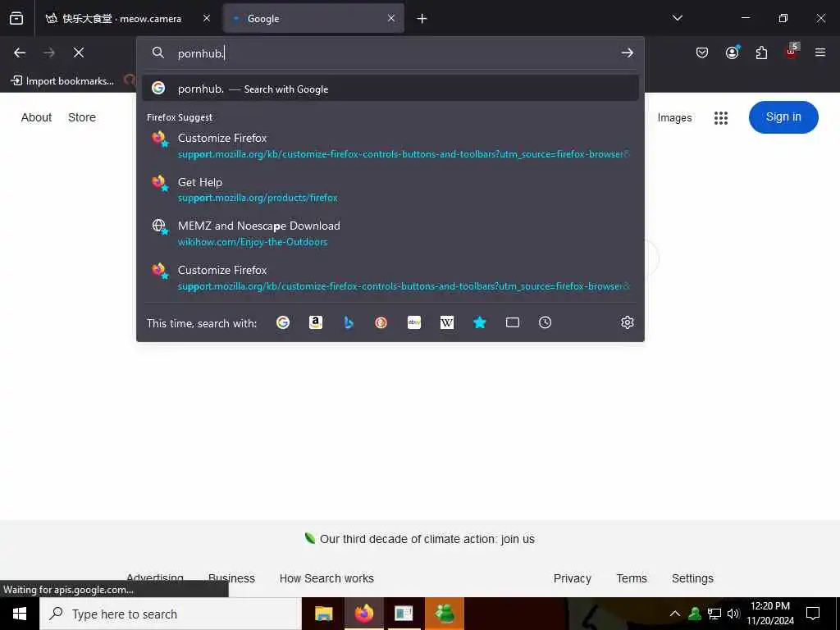Screen dimensions: 840x630
Task: Open the Business footer link
Action: (231, 578)
